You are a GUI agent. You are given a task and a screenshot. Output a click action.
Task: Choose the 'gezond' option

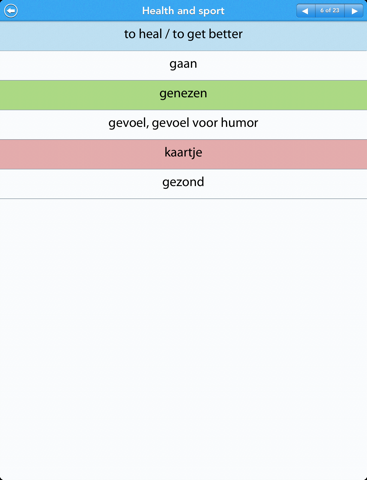coord(183,184)
